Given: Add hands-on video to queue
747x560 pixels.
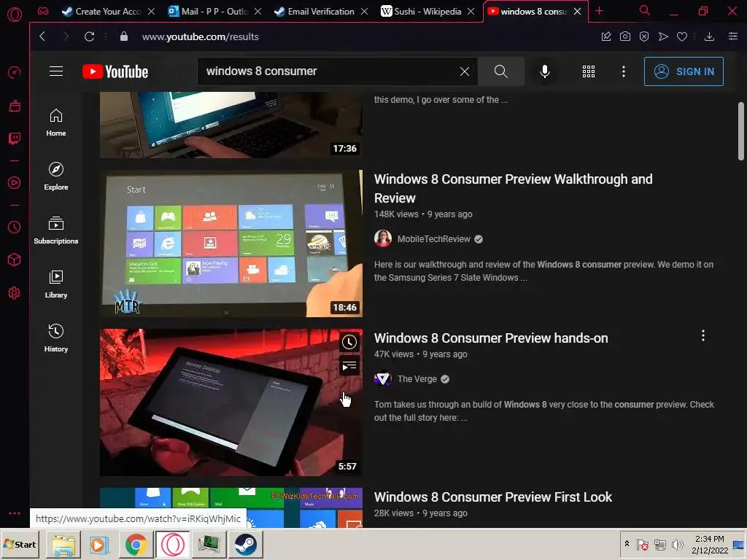Looking at the screenshot, I should click(x=349, y=366).
